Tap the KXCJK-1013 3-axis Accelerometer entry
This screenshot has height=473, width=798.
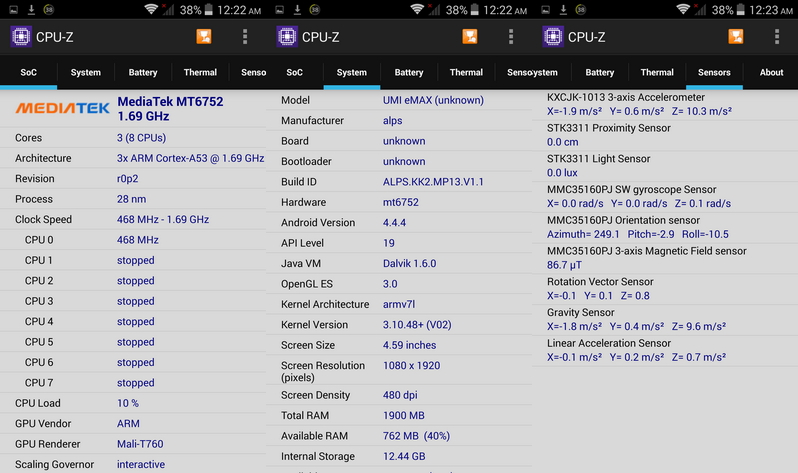(x=665, y=104)
